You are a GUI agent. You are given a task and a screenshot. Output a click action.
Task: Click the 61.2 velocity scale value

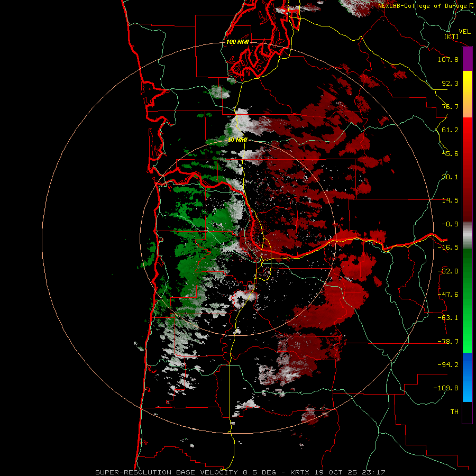450,130
